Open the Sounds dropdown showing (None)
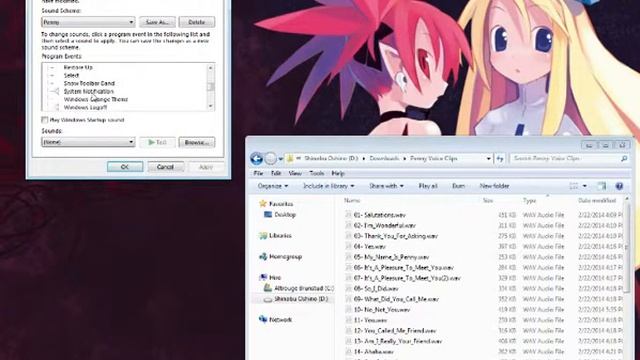This screenshot has width=640, height=360. point(88,142)
